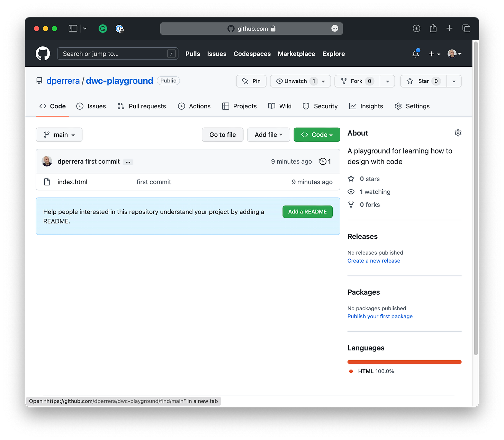Open the Settings tab
Viewport: 504px width, 440px height.
412,106
